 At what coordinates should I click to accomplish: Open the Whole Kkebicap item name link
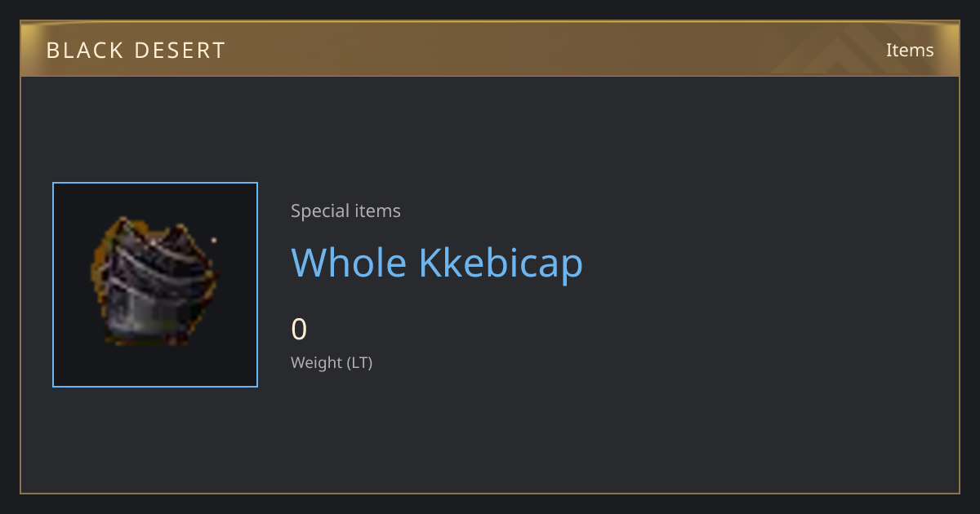[x=437, y=263]
